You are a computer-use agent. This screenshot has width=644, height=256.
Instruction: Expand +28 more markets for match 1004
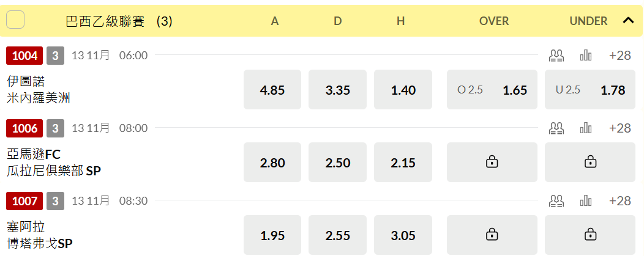(620, 56)
